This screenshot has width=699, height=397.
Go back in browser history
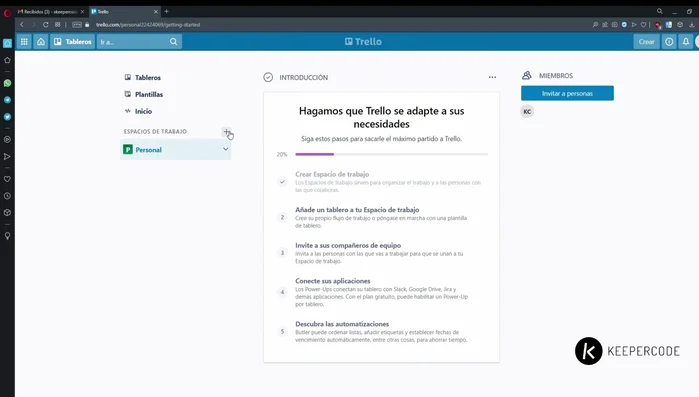22,25
